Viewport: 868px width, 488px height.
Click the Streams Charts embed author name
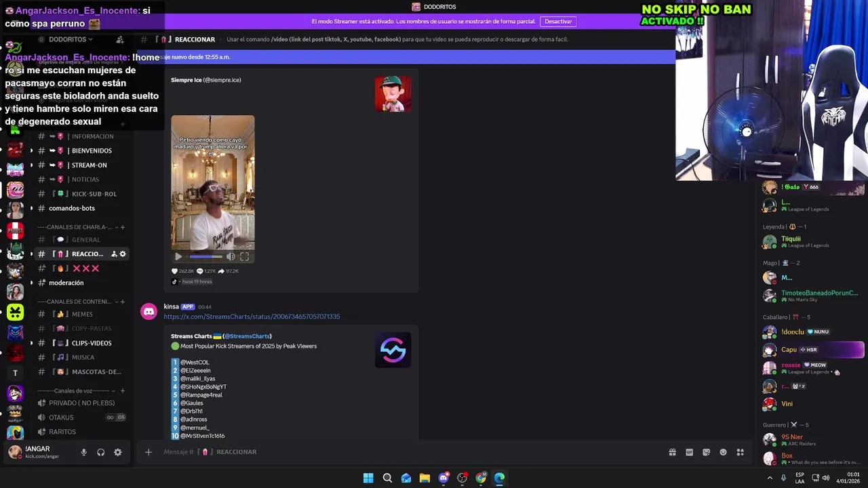[x=221, y=336]
